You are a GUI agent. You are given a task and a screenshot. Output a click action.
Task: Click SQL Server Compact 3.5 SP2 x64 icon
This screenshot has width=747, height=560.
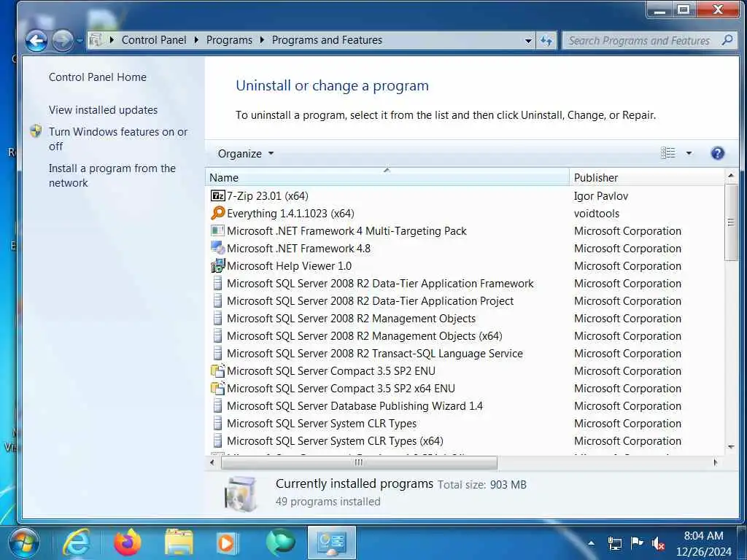tap(217, 388)
